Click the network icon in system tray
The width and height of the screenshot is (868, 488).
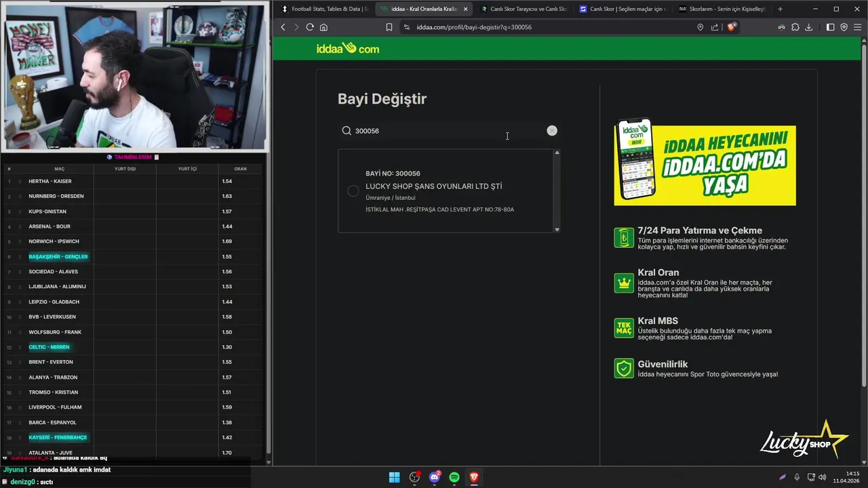pos(810,477)
